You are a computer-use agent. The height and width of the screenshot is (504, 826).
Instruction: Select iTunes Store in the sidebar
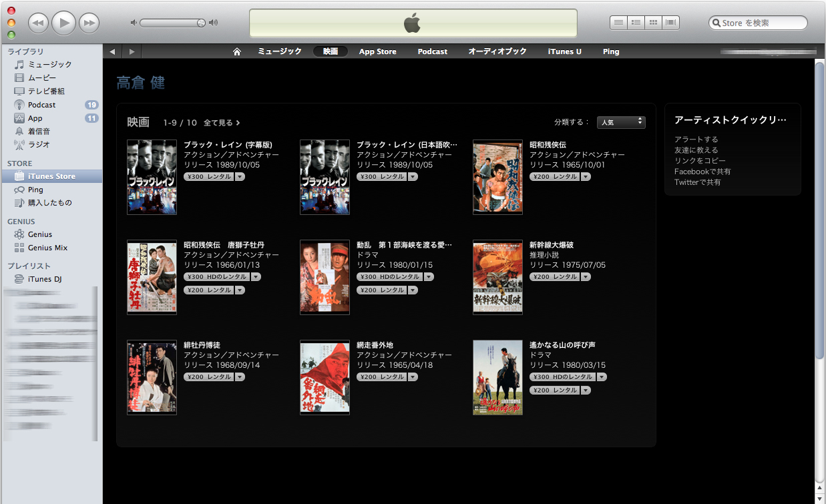pyautogui.click(x=51, y=176)
